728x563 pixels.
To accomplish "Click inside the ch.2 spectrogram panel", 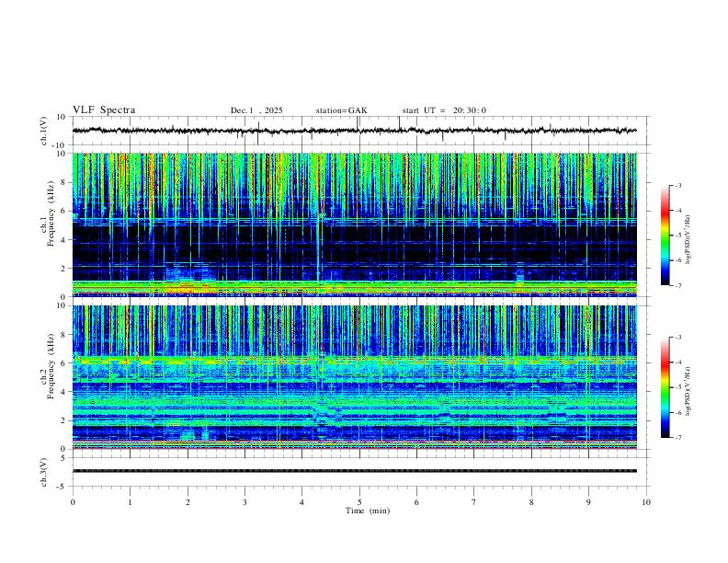I will click(x=354, y=377).
